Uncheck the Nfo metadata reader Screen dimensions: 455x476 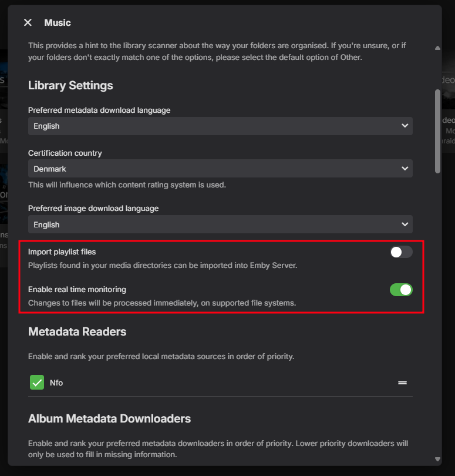[x=37, y=383]
